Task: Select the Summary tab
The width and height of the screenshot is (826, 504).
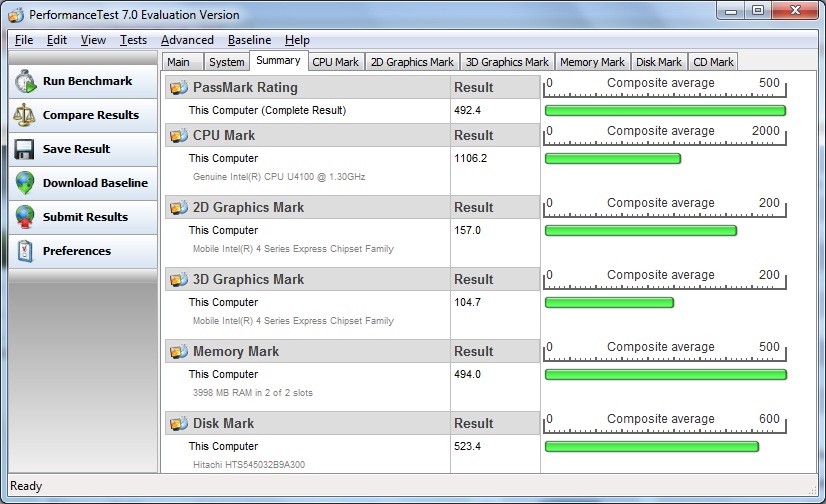Action: click(278, 61)
